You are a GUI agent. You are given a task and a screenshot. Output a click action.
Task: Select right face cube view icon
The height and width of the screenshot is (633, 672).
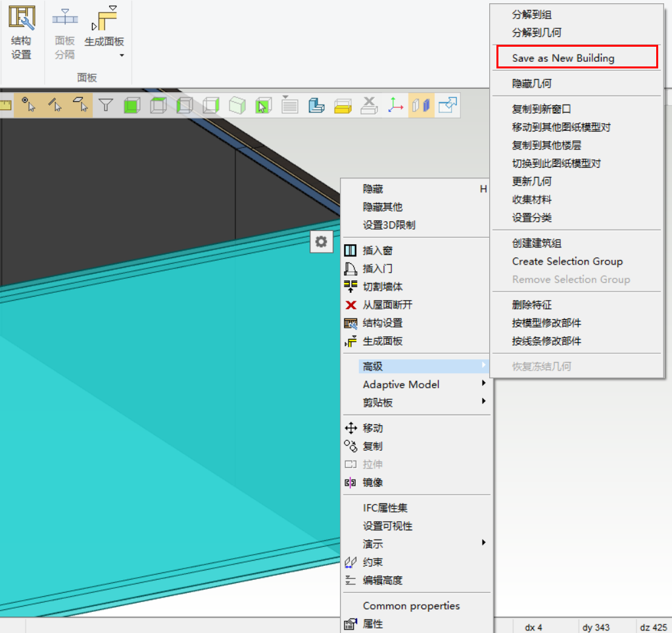pyautogui.click(x=211, y=105)
